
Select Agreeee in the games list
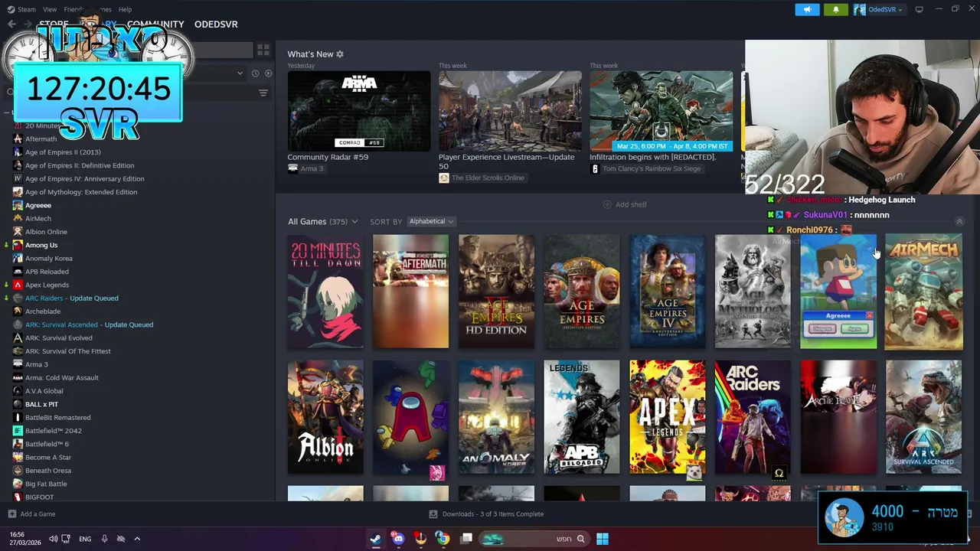(38, 205)
